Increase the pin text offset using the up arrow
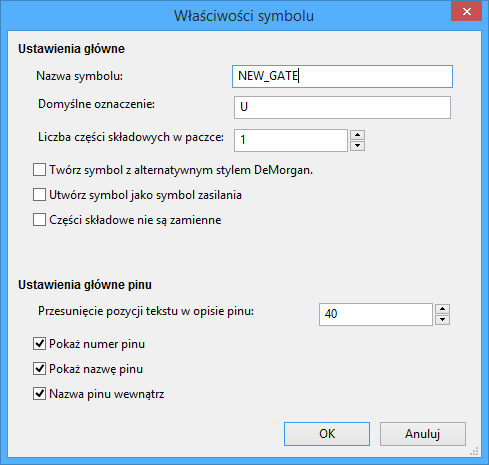 442,309
